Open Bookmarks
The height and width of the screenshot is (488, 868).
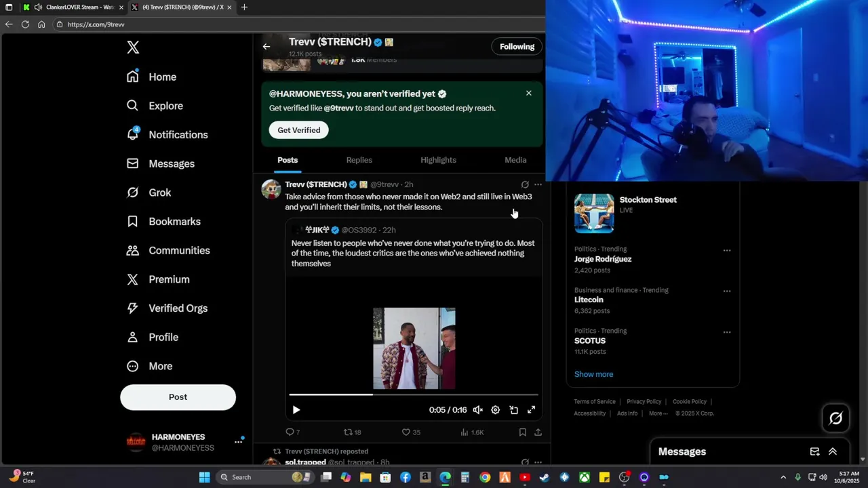163,222
